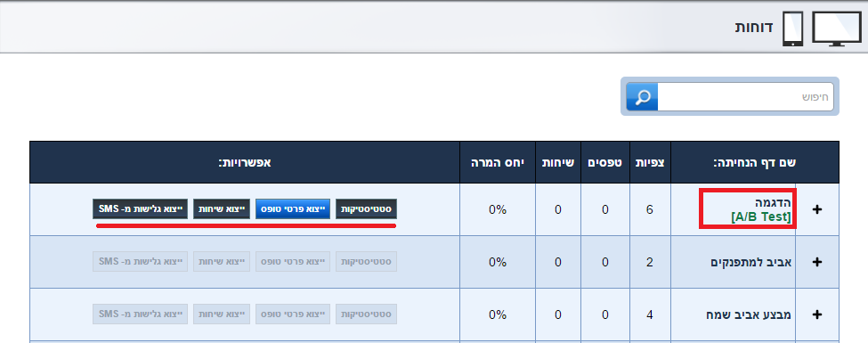Switch to mobile phone view icon
This screenshot has width=868, height=343.
pyautogui.click(x=792, y=29)
